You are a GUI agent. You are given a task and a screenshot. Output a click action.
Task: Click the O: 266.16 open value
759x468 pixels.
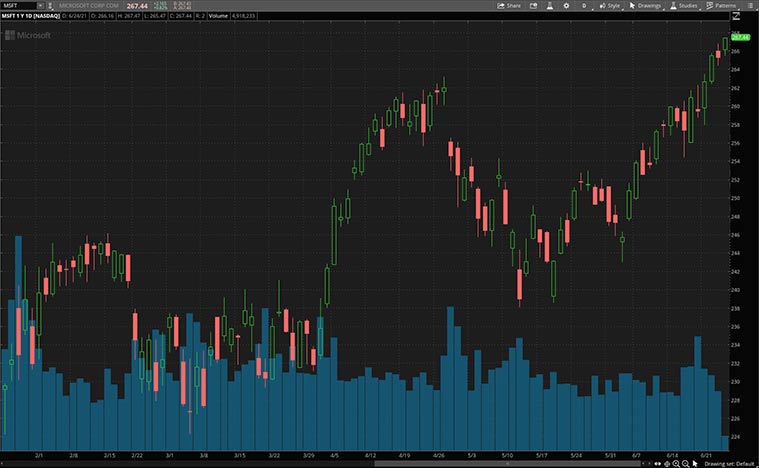(101, 16)
